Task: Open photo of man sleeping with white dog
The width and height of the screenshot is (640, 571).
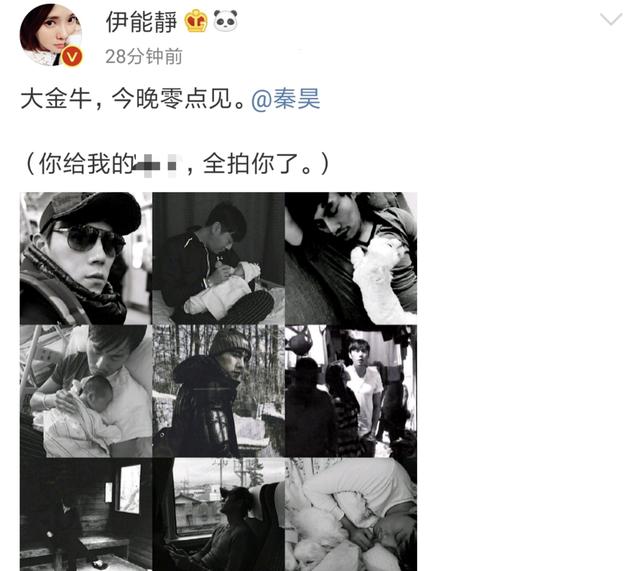Action: point(351,258)
